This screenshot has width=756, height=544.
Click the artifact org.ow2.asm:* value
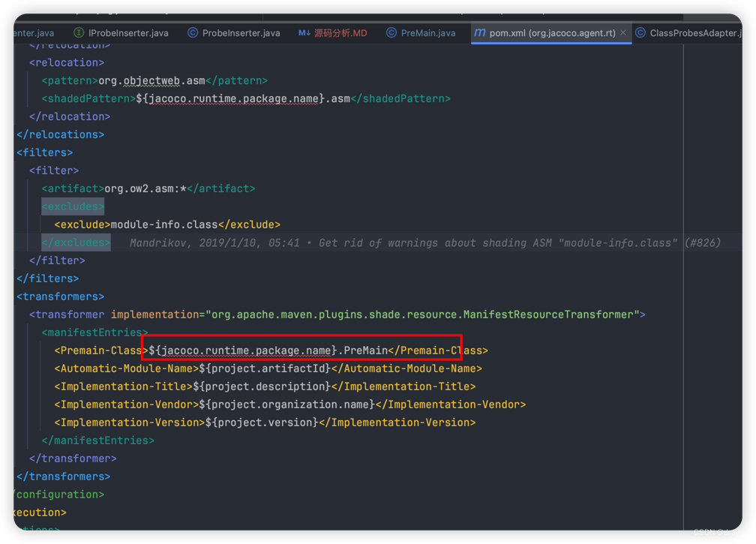[x=145, y=188]
